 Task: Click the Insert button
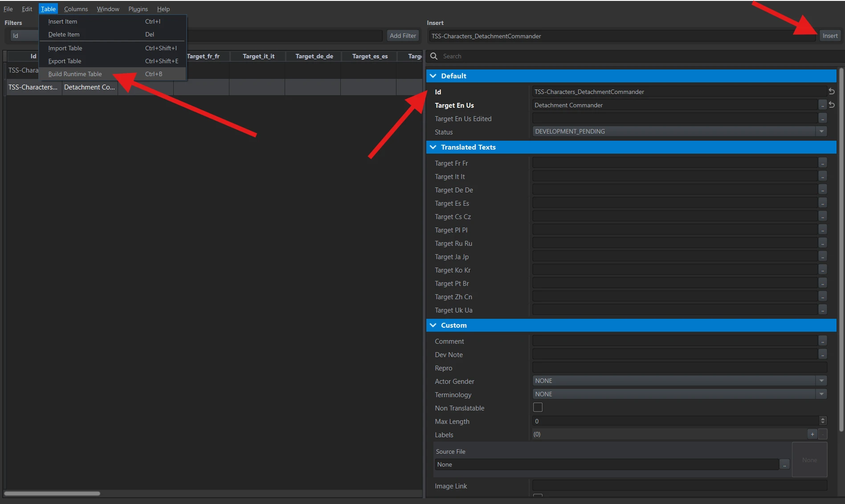[830, 36]
